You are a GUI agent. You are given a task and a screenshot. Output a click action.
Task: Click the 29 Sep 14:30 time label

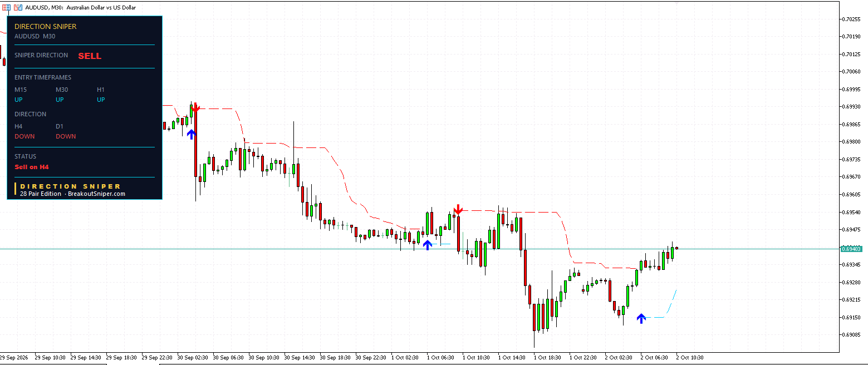85,358
